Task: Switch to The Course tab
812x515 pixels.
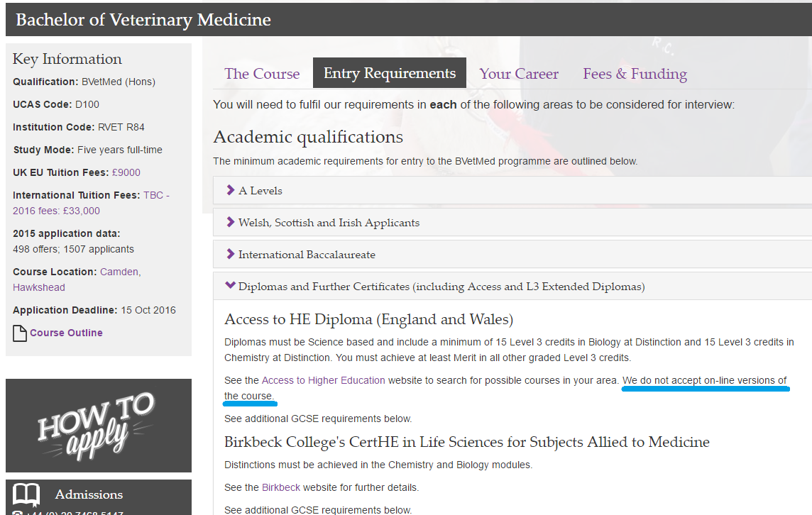Action: point(262,74)
